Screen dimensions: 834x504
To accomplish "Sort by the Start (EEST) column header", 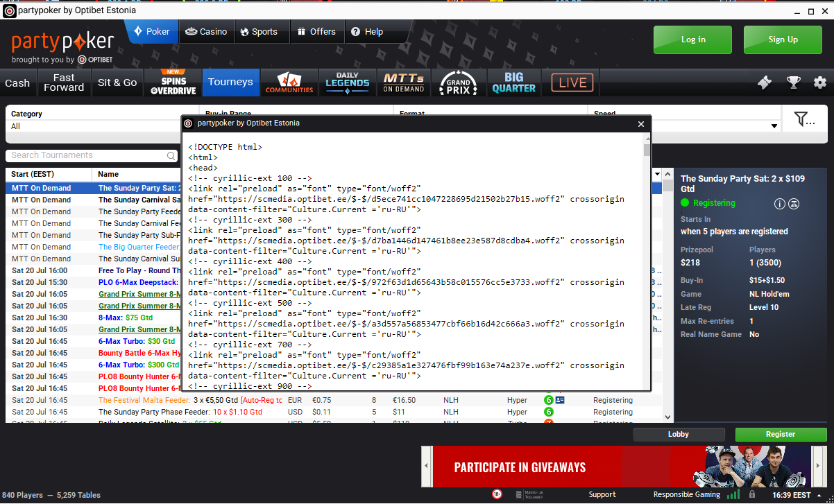I will (x=49, y=174).
